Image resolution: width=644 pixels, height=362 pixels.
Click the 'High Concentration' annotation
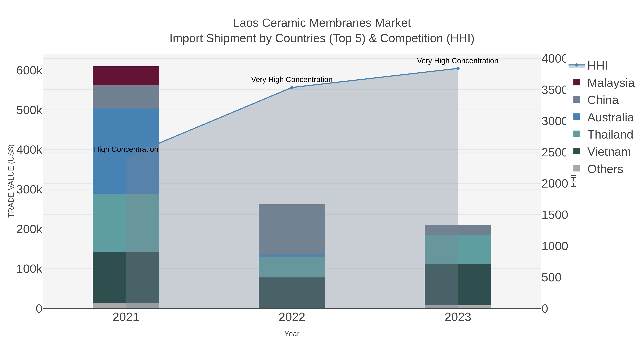click(126, 149)
